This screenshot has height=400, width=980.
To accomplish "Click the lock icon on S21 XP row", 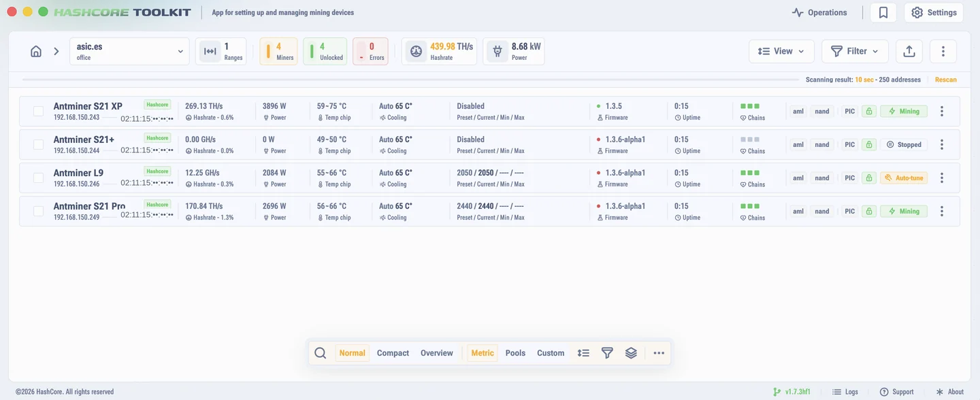I will (868, 111).
